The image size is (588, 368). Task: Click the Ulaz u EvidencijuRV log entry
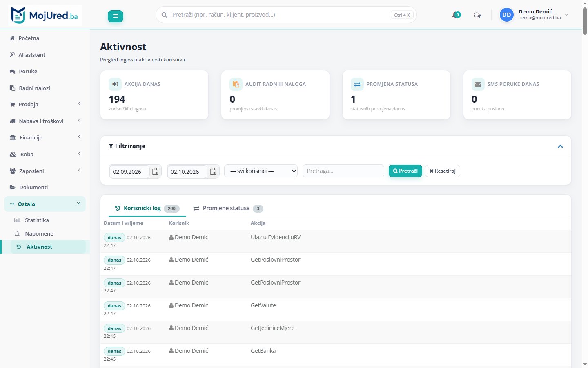tap(336, 241)
